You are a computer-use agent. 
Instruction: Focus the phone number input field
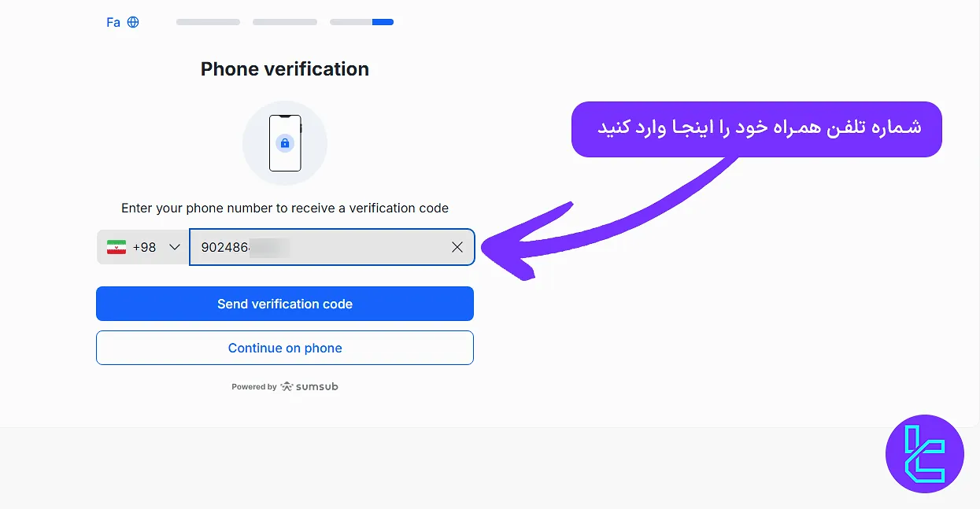[x=315, y=247]
